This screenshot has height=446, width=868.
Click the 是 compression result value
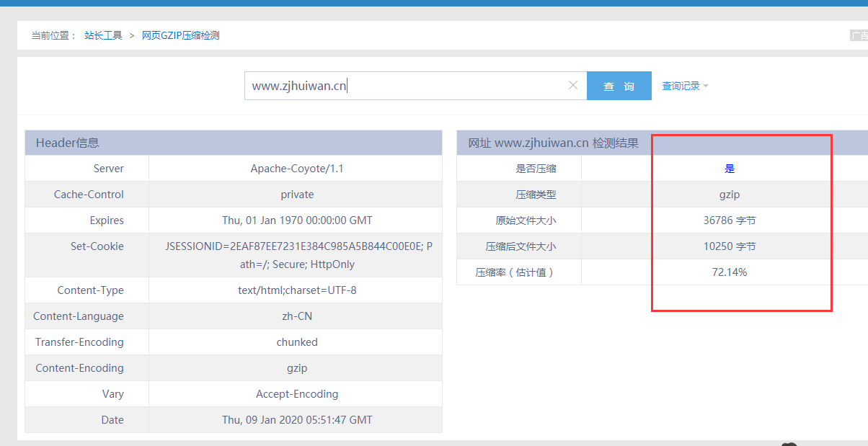(x=730, y=169)
